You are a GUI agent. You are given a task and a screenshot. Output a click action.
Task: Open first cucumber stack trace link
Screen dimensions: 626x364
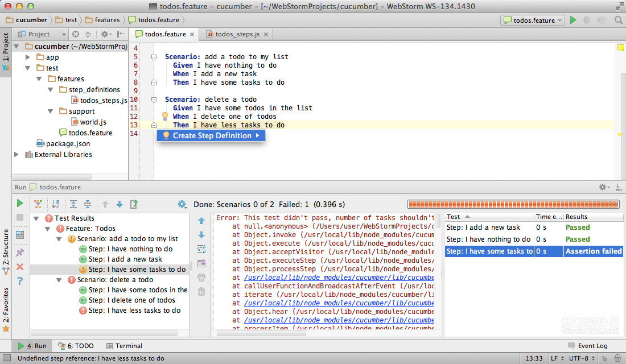pyautogui.click(x=339, y=277)
